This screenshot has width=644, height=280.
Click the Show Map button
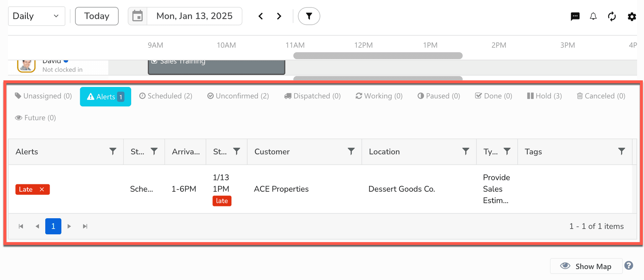click(x=586, y=266)
